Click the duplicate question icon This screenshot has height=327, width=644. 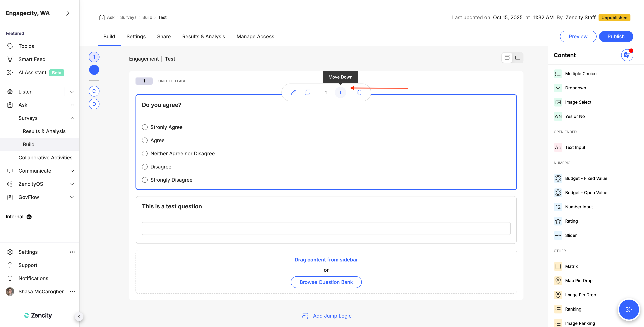click(308, 92)
